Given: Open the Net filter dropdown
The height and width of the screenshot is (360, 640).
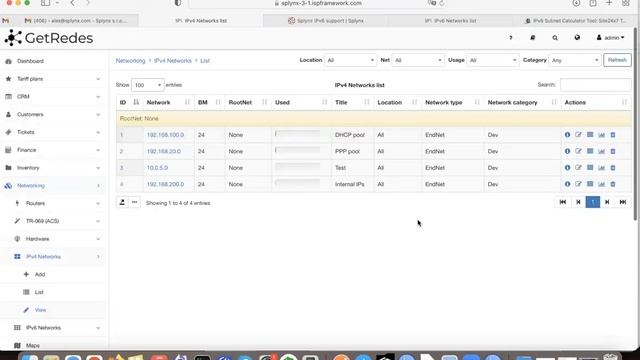Looking at the screenshot, I should [418, 60].
